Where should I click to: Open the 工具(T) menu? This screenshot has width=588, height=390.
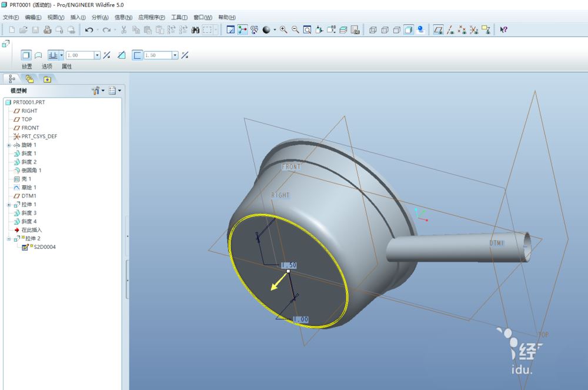(179, 17)
